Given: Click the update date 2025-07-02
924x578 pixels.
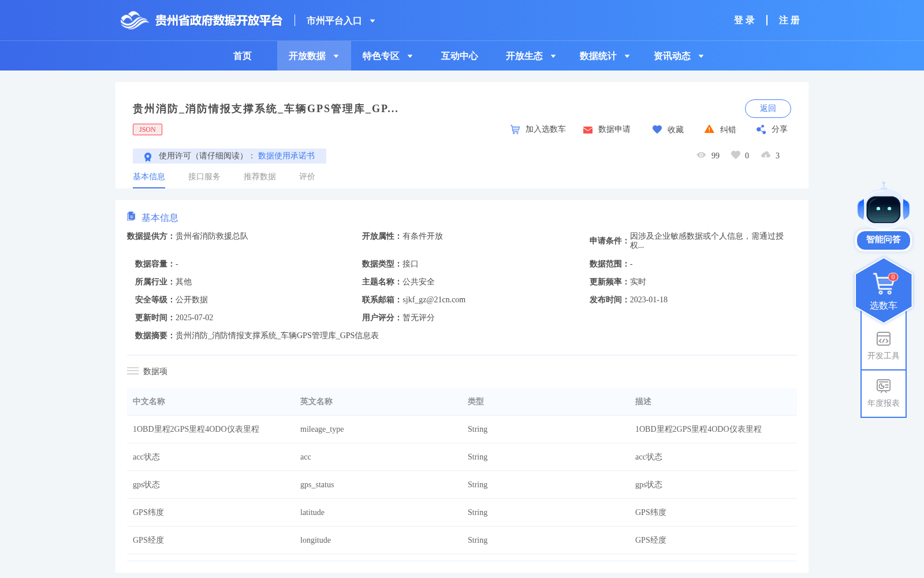Looking at the screenshot, I should point(194,318).
